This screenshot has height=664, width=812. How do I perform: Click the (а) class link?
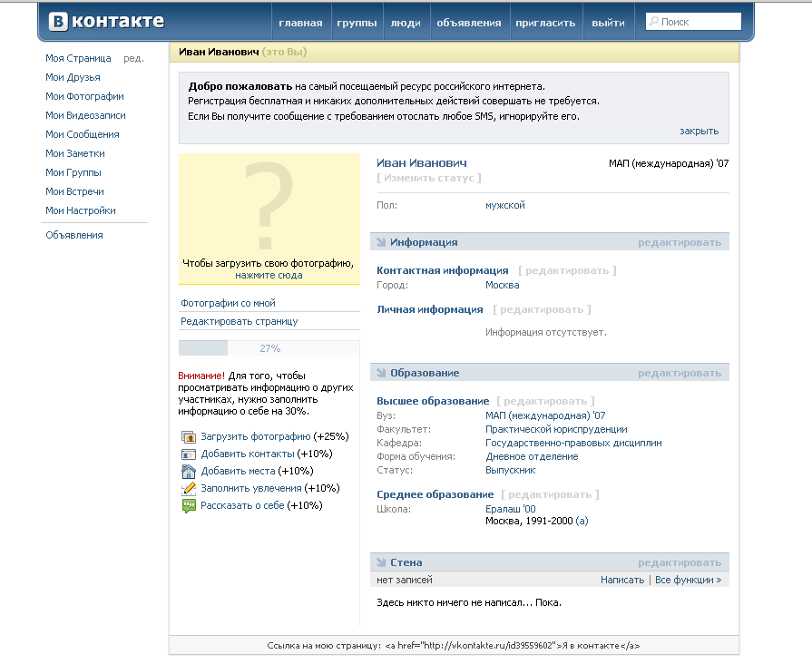582,521
